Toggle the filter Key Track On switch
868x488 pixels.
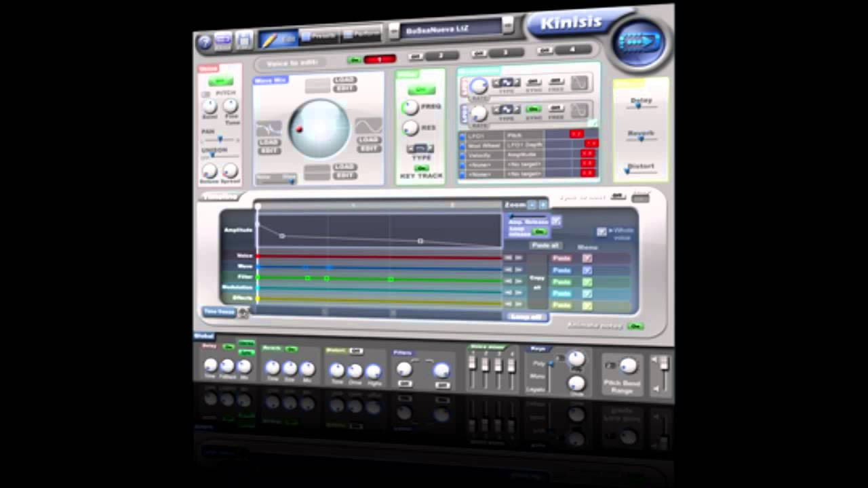[x=422, y=167]
